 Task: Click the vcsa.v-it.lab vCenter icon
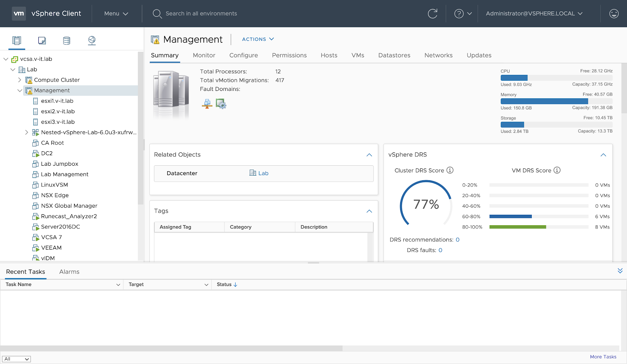pyautogui.click(x=14, y=59)
